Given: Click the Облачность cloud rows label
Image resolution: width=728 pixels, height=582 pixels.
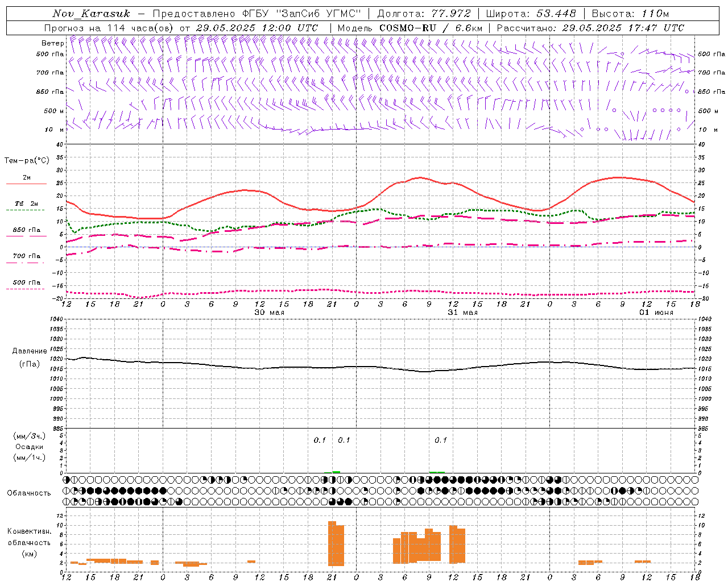Looking at the screenshot, I should pyautogui.click(x=29, y=493).
